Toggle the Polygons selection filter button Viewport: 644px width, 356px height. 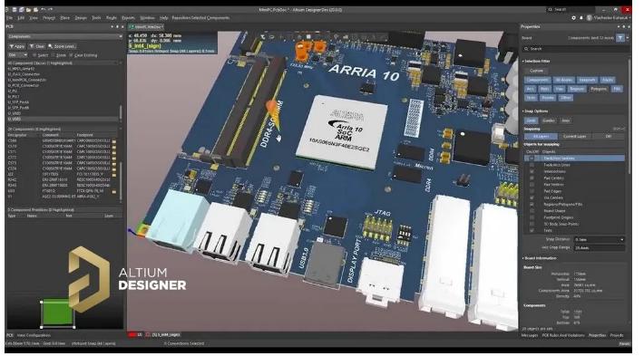coord(599,89)
